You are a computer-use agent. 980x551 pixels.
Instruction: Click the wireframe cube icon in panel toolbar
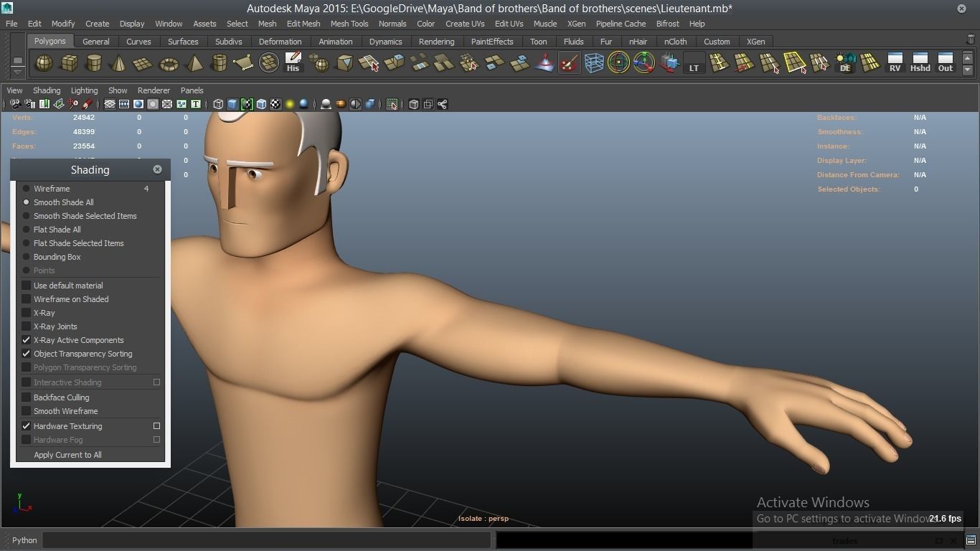point(218,104)
